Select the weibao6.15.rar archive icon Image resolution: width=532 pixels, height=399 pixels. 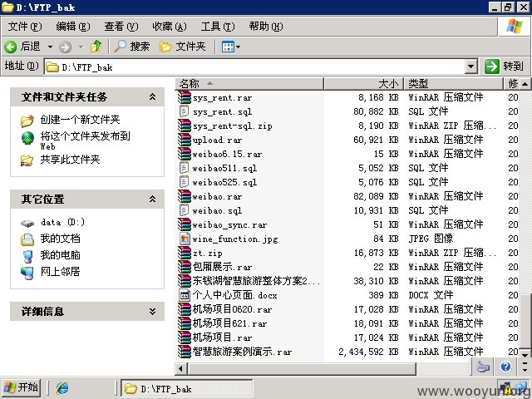point(185,154)
